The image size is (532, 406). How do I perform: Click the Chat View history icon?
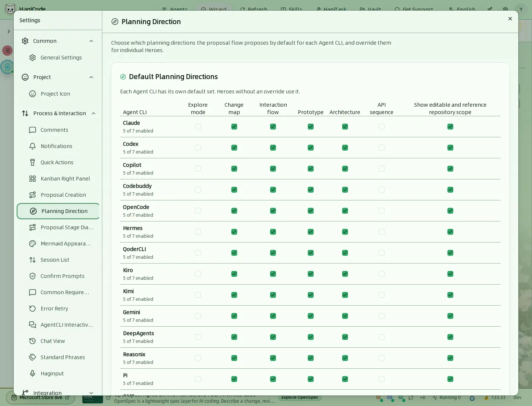(33, 341)
